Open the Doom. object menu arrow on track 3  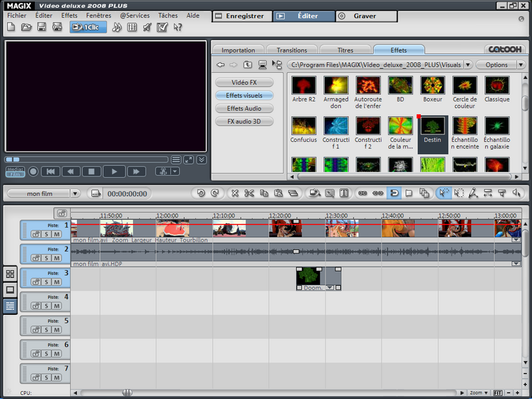pos(330,288)
